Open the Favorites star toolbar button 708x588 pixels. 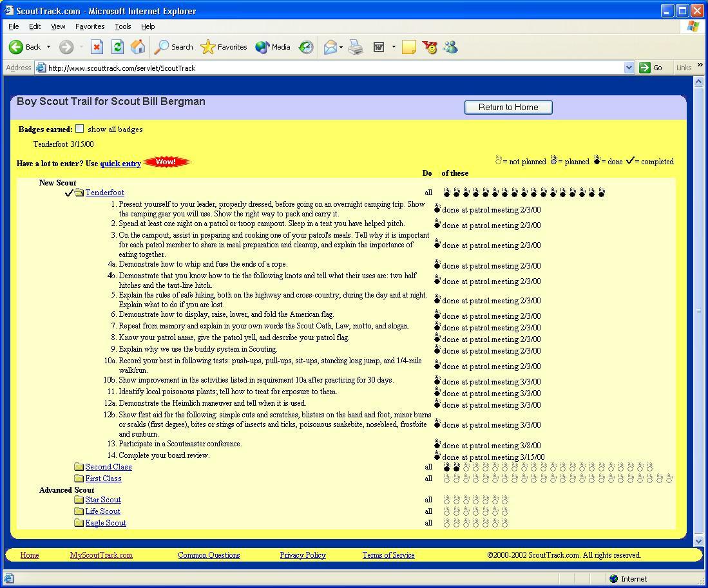[x=224, y=47]
